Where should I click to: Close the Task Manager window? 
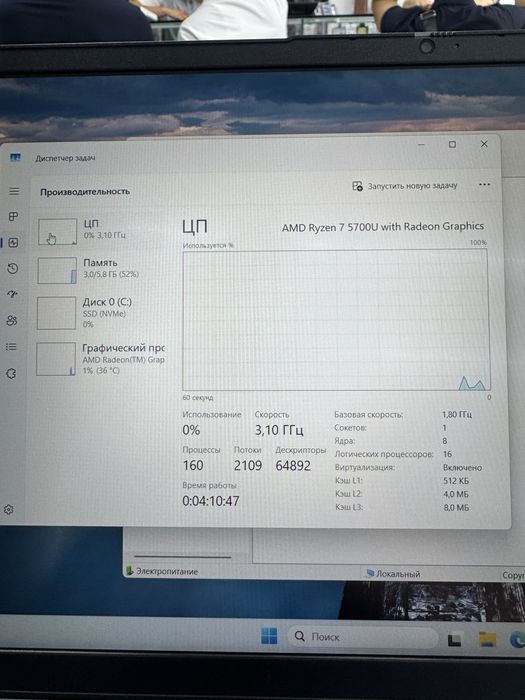[x=484, y=144]
